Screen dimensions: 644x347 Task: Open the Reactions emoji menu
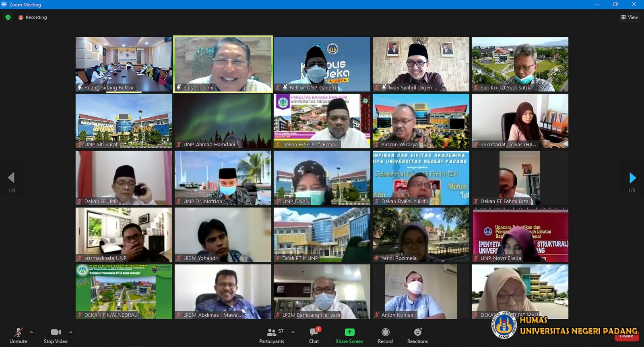click(x=418, y=332)
